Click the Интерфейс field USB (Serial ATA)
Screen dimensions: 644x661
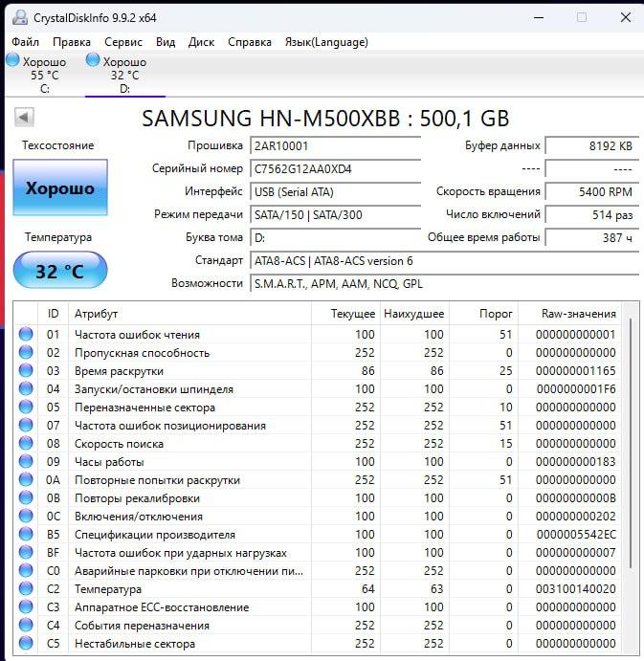coord(335,192)
